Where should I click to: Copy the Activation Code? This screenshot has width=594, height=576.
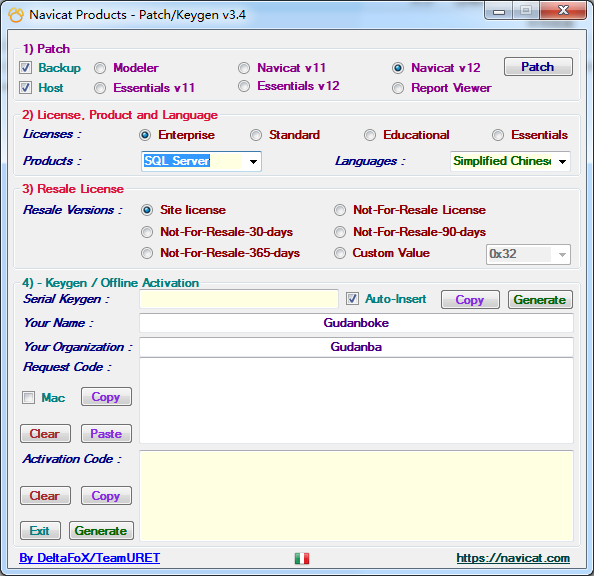[x=106, y=496]
